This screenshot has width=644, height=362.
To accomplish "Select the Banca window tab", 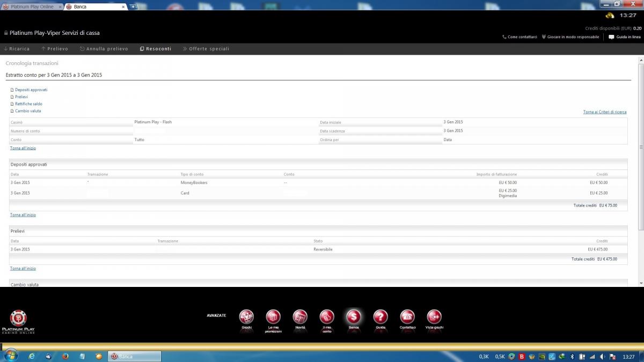I will click(96, 6).
